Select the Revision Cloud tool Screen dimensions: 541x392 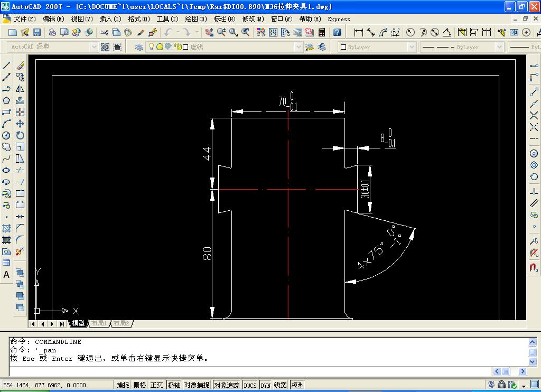[6, 147]
